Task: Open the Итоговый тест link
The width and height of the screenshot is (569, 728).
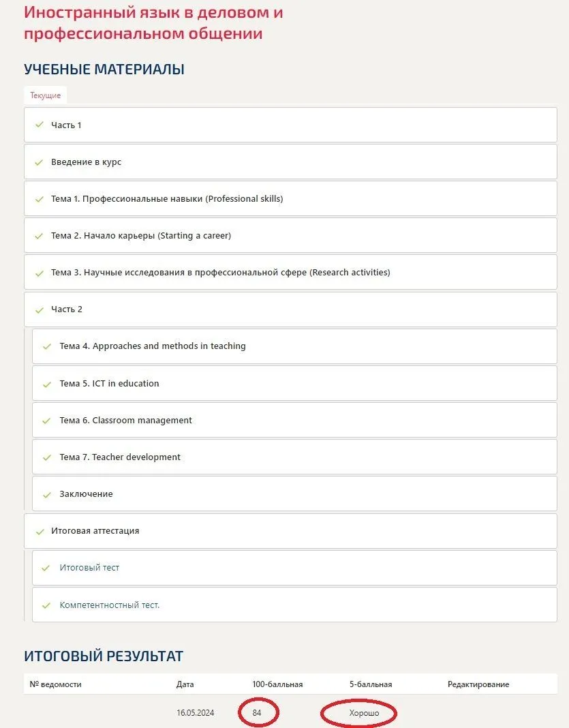Action: tap(89, 568)
